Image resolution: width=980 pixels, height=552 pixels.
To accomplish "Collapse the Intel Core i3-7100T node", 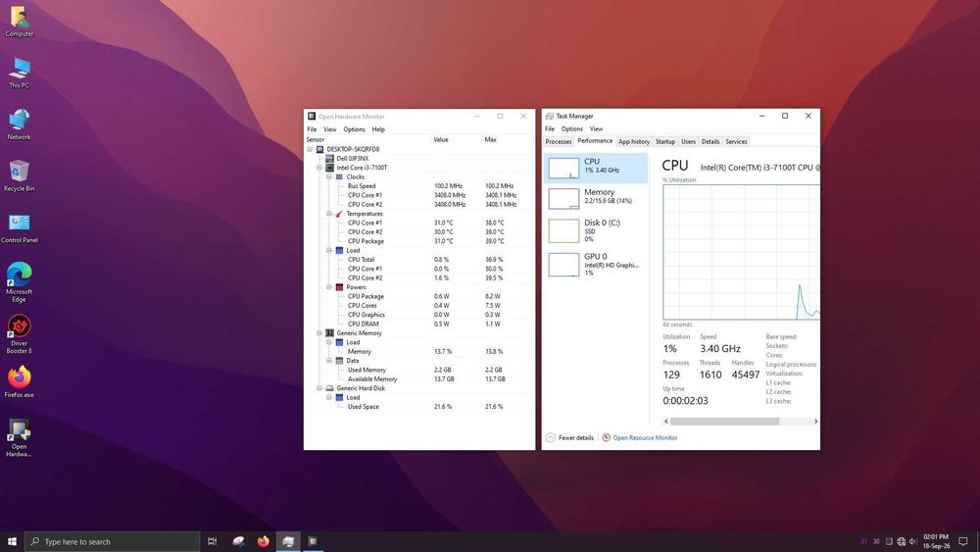I will (x=319, y=168).
